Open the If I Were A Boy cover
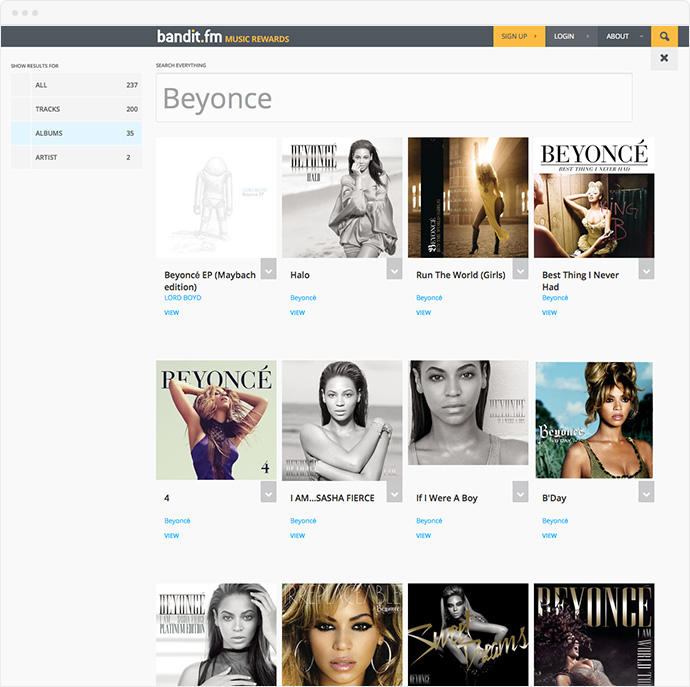This screenshot has height=687, width=690. pyautogui.click(x=468, y=413)
